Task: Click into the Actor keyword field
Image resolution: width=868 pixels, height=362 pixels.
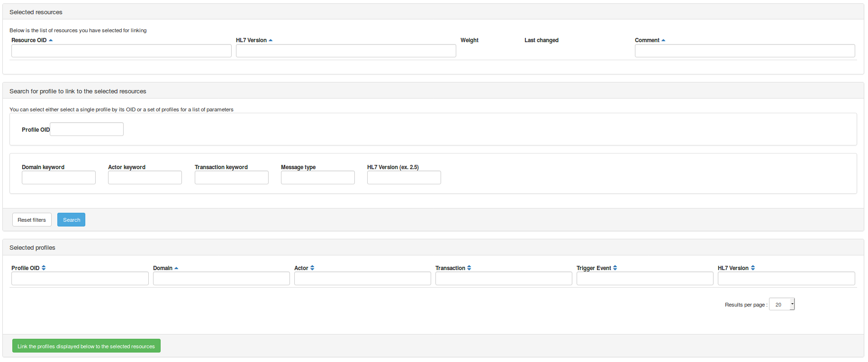Action: 145,178
